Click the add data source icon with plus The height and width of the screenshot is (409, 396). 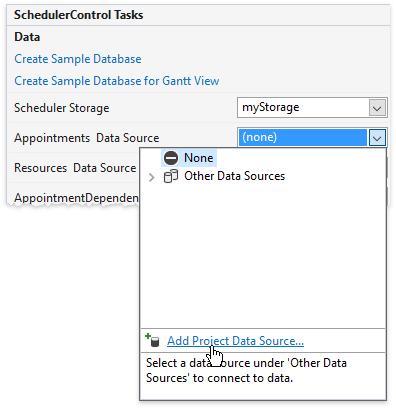(152, 340)
